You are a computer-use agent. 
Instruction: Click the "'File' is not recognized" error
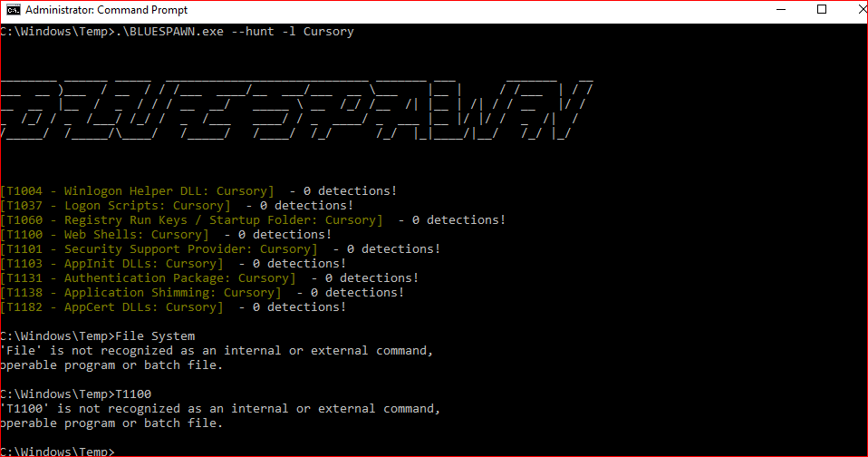click(216, 358)
